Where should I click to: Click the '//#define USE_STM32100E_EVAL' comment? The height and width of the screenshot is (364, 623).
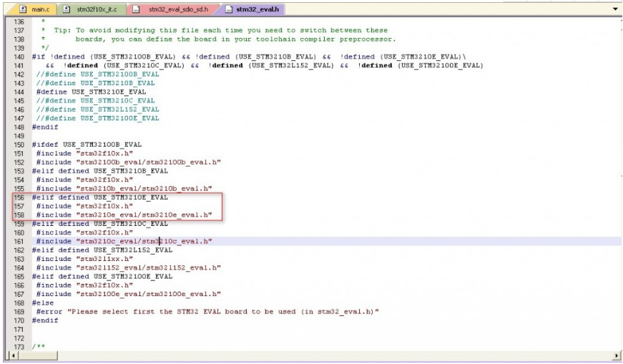pos(98,118)
